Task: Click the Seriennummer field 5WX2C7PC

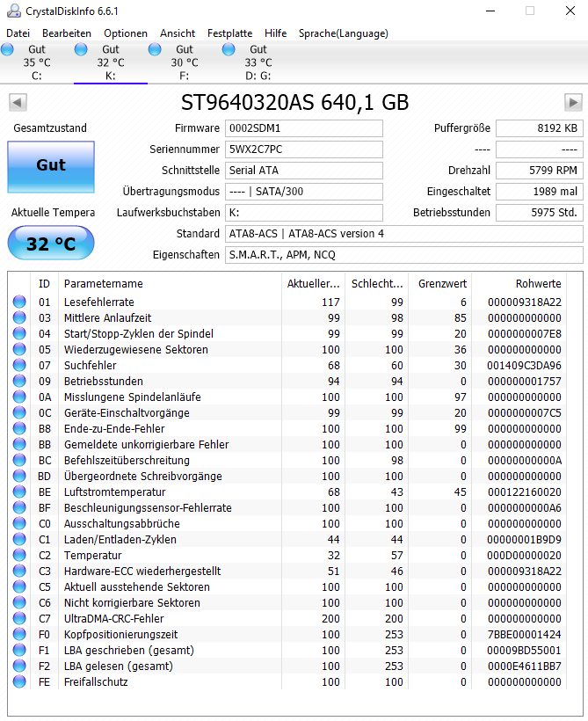Action: coord(304,149)
